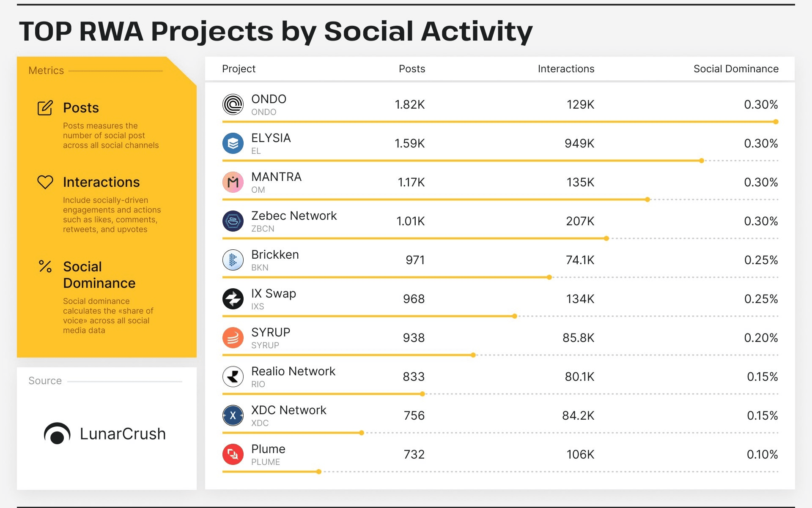
Task: Select the IX Swap black logo
Action: (233, 299)
